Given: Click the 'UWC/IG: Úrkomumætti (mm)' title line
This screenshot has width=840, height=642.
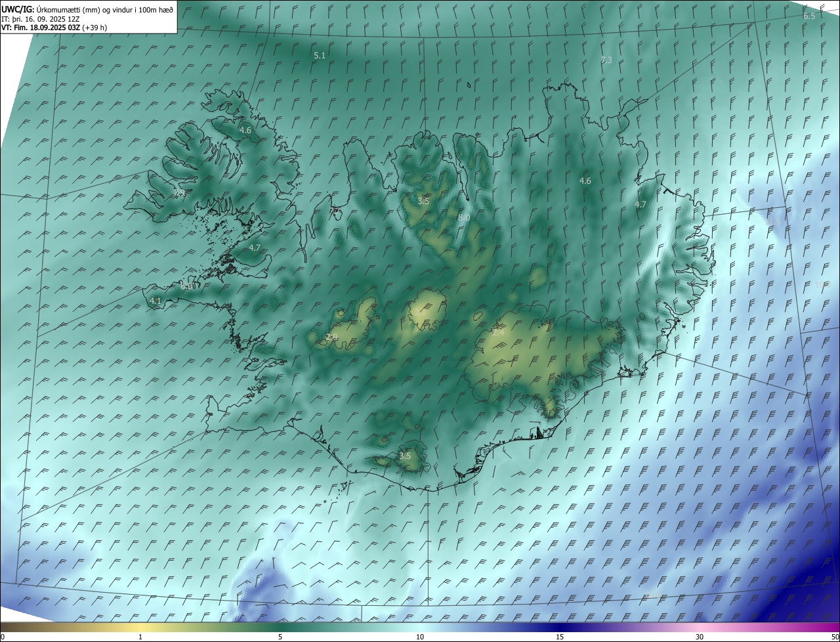Looking at the screenshot, I should coord(87,9).
